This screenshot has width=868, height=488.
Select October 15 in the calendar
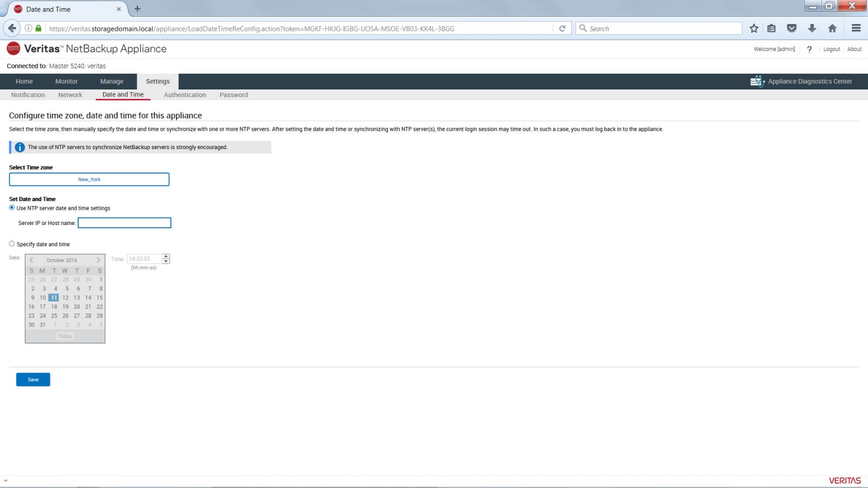tap(99, 298)
